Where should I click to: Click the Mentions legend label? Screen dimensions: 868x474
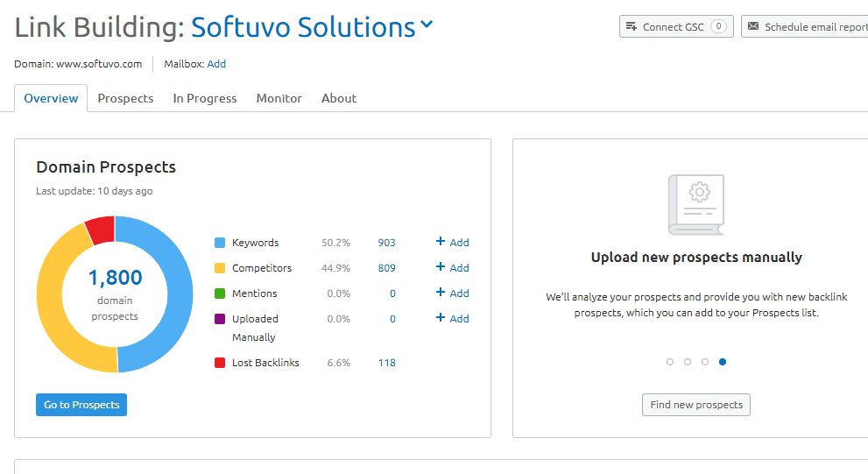[x=255, y=294]
